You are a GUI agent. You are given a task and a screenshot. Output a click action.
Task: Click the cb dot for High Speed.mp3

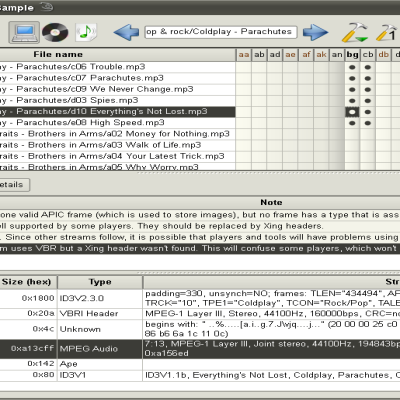point(368,123)
